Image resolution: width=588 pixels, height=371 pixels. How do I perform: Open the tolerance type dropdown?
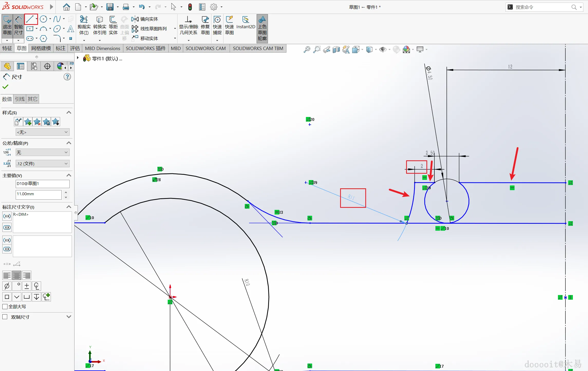tap(42, 152)
